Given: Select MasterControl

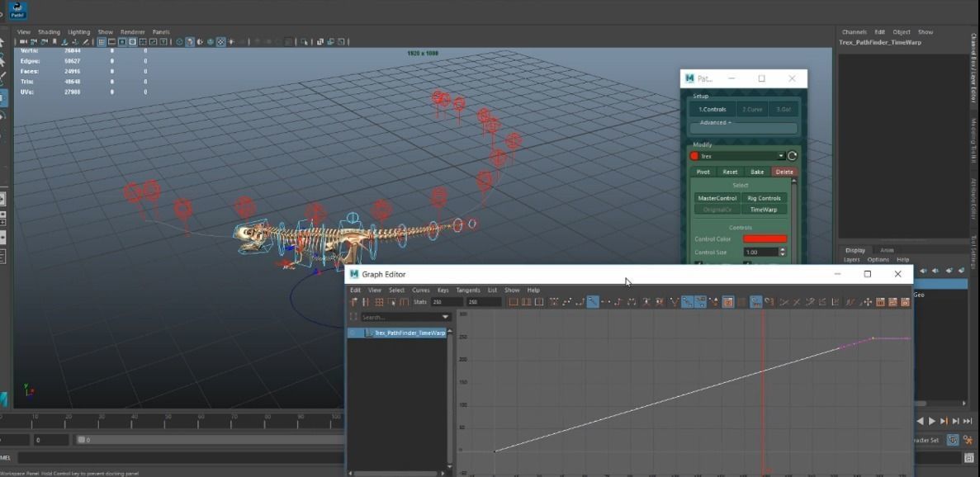Looking at the screenshot, I should (x=717, y=198).
